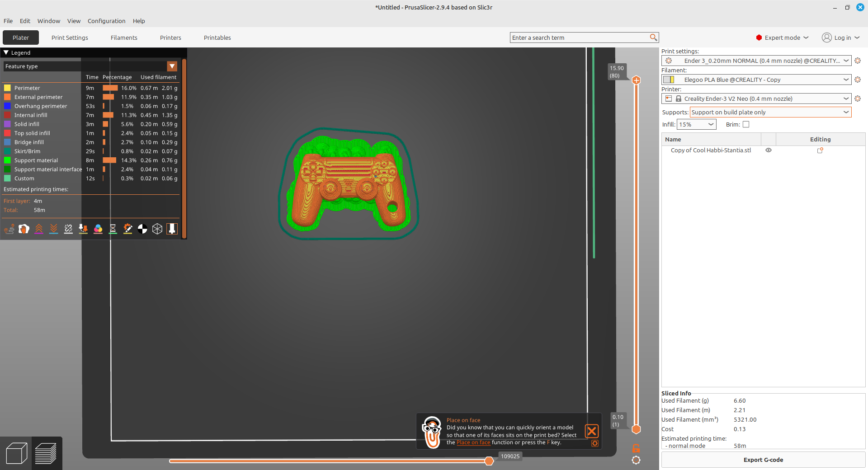Toggle retractions visibility up-arrows icon
868x470 pixels.
point(39,229)
